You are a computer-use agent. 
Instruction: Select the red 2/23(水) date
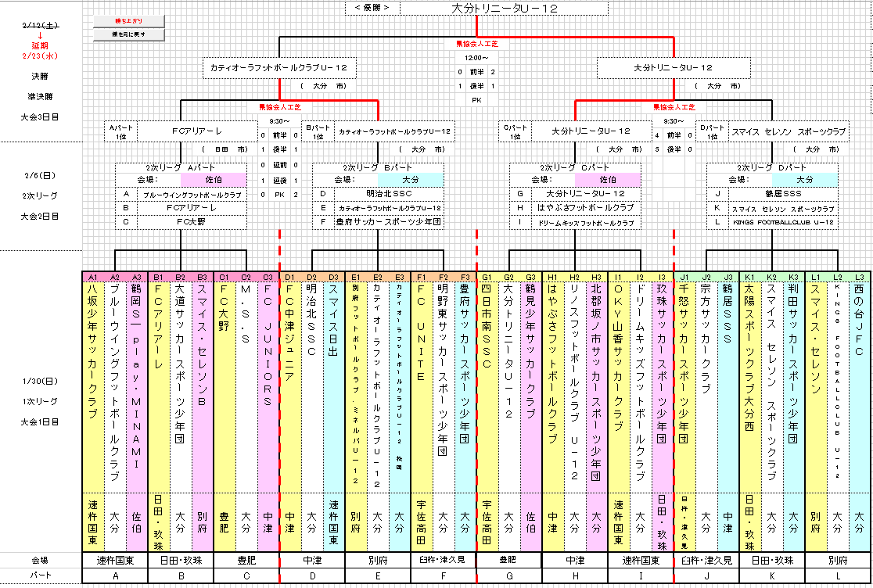coord(40,56)
